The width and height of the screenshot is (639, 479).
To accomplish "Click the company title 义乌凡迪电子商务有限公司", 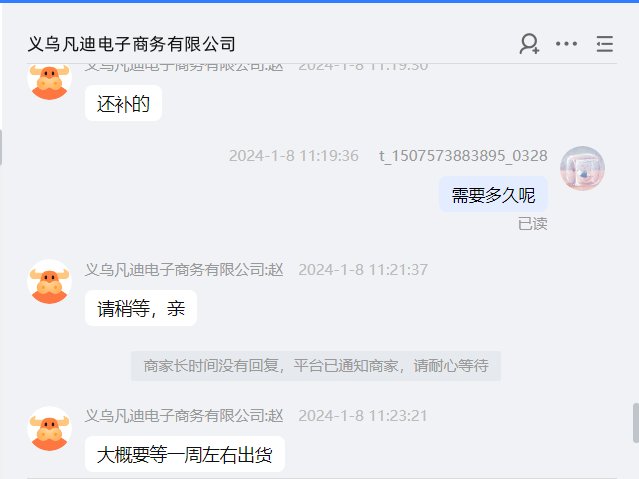I will (x=132, y=44).
